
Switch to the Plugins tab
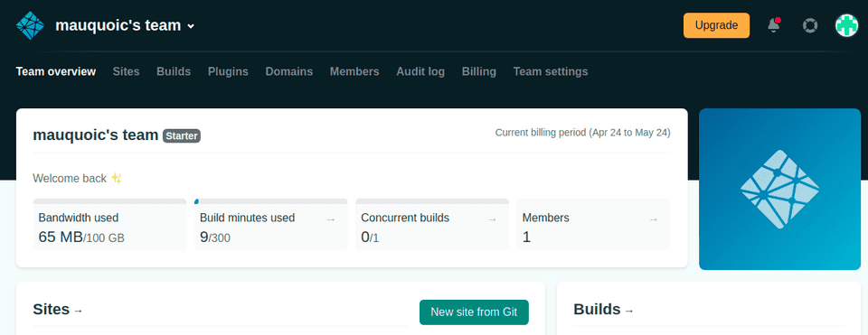(x=228, y=71)
